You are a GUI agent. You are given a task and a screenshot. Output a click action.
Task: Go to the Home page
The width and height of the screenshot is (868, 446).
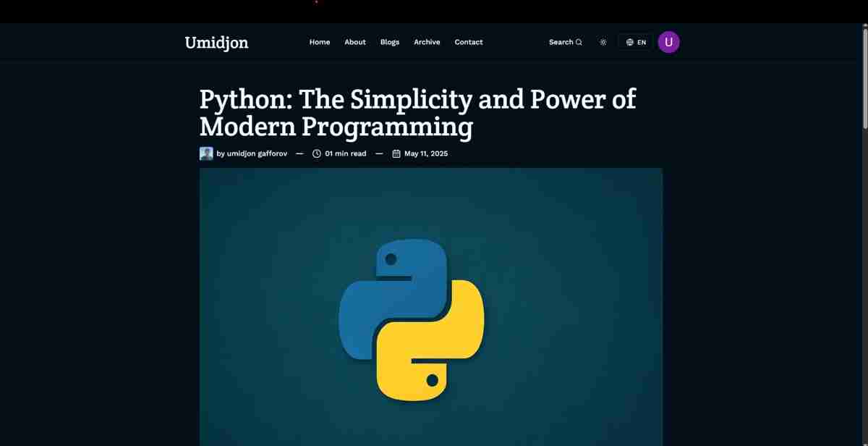point(320,42)
